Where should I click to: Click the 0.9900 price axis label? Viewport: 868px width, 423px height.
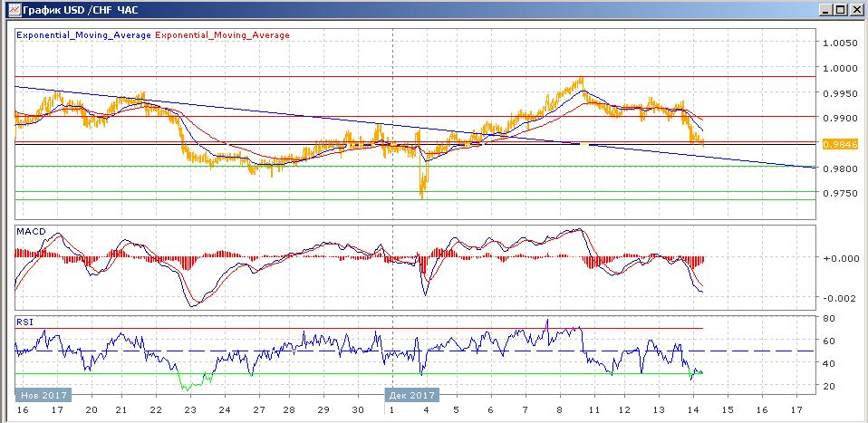pyautogui.click(x=840, y=118)
